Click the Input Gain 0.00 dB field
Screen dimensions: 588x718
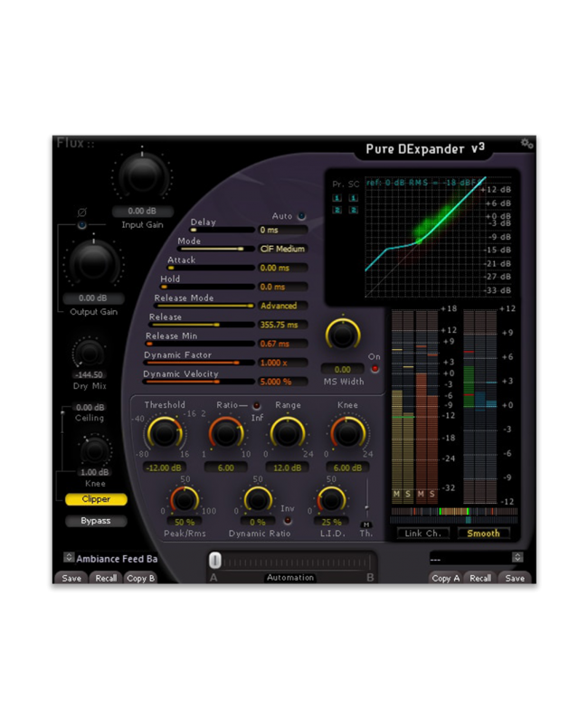142,211
